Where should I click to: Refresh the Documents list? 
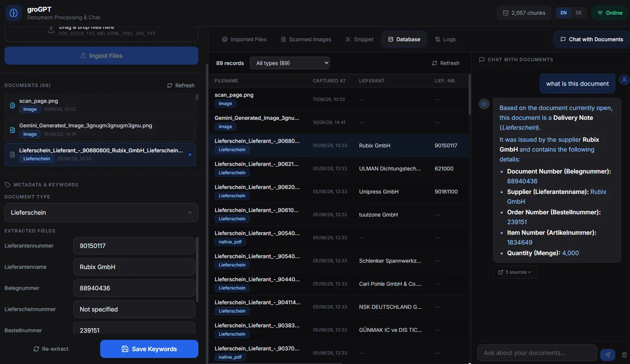[181, 85]
